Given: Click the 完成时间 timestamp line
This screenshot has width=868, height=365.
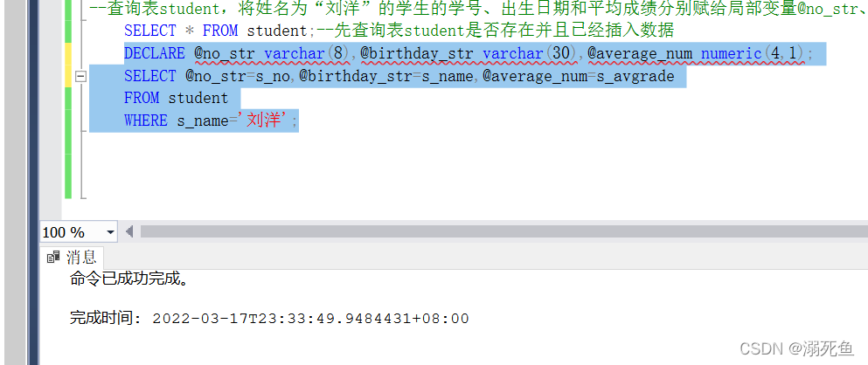Looking at the screenshot, I should (269, 318).
